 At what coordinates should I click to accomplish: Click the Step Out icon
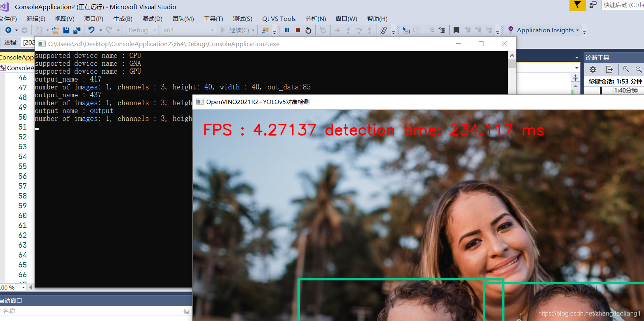370,30
